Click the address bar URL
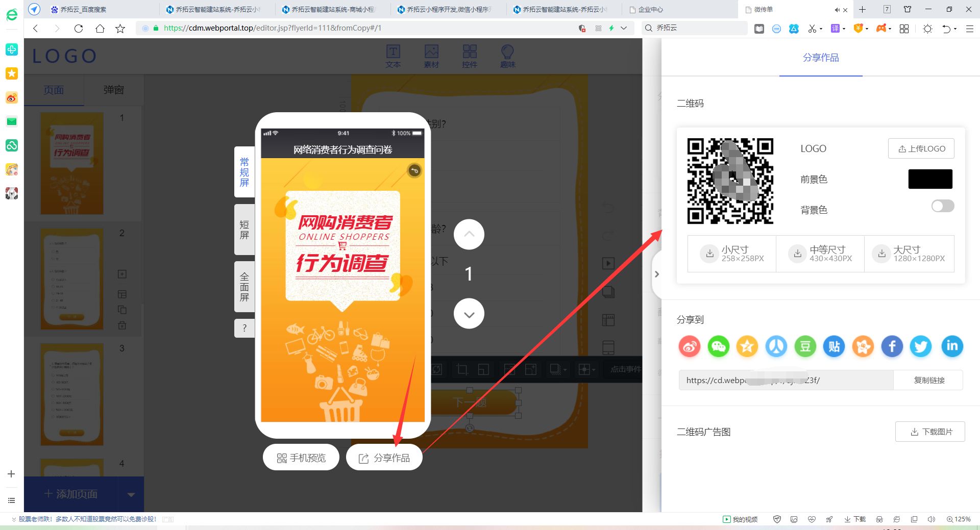 273,28
